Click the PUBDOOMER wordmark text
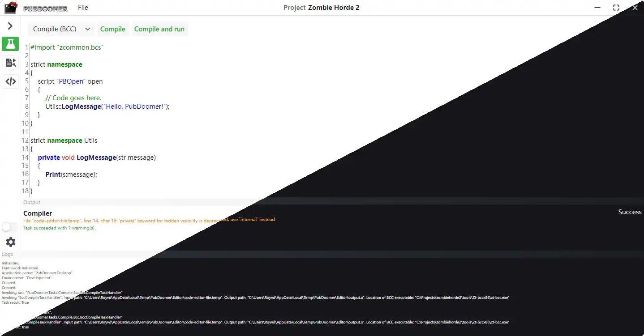Image resolution: width=644 pixels, height=336 pixels. point(45,9)
